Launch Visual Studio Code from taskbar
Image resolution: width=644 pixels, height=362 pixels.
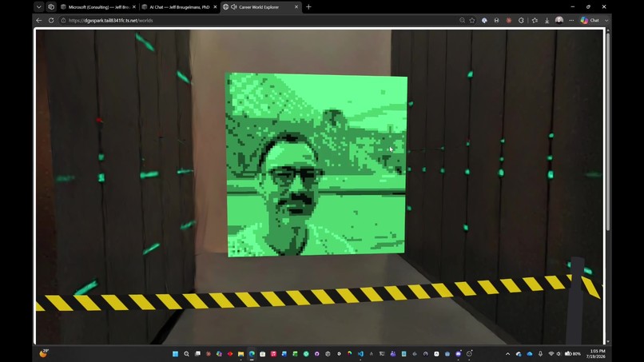[360, 354]
